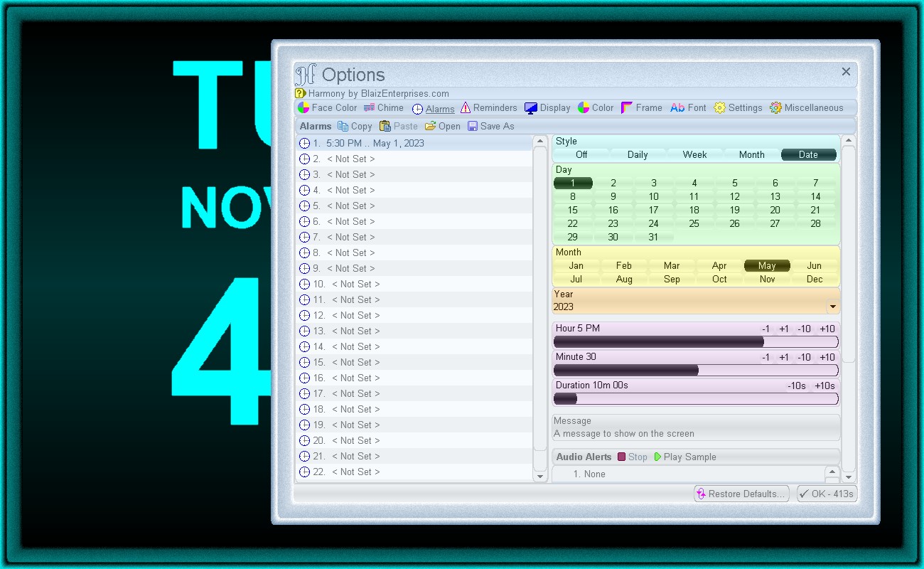Click Save As in the alarms toolbar
Screen dimensions: 924x569
(490, 126)
